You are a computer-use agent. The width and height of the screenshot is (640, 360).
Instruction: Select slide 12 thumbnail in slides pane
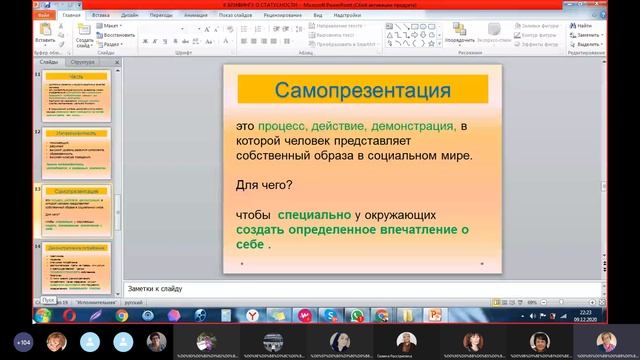[76, 153]
